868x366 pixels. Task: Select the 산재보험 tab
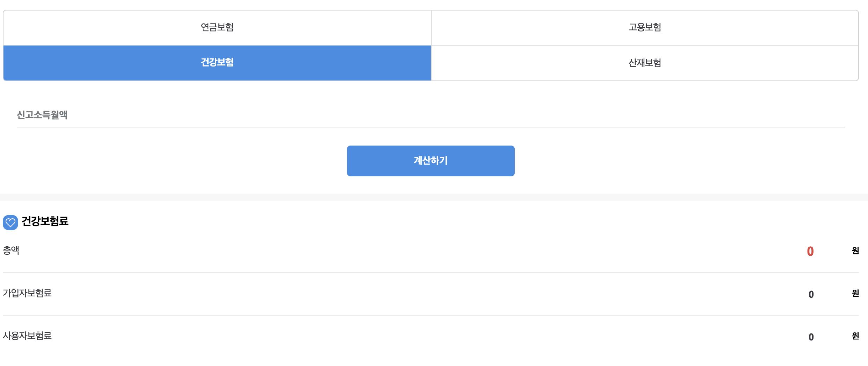coord(645,63)
